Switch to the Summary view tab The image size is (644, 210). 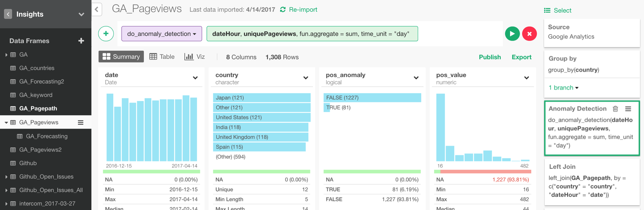(x=121, y=57)
